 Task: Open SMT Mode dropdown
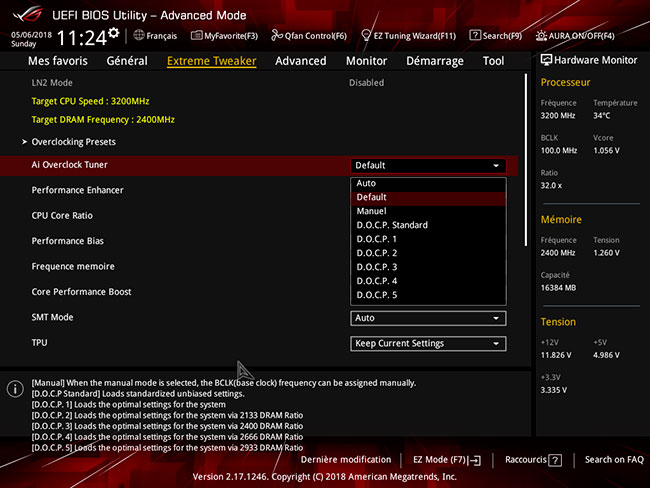coord(428,318)
